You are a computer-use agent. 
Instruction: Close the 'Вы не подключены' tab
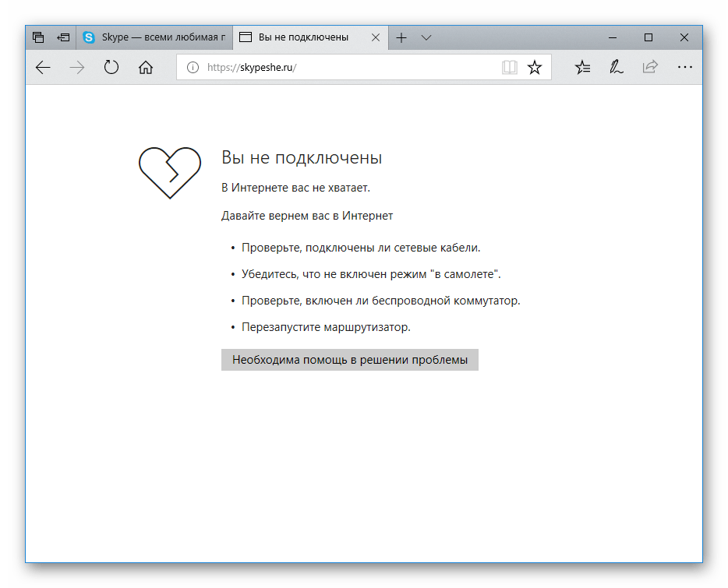[376, 37]
